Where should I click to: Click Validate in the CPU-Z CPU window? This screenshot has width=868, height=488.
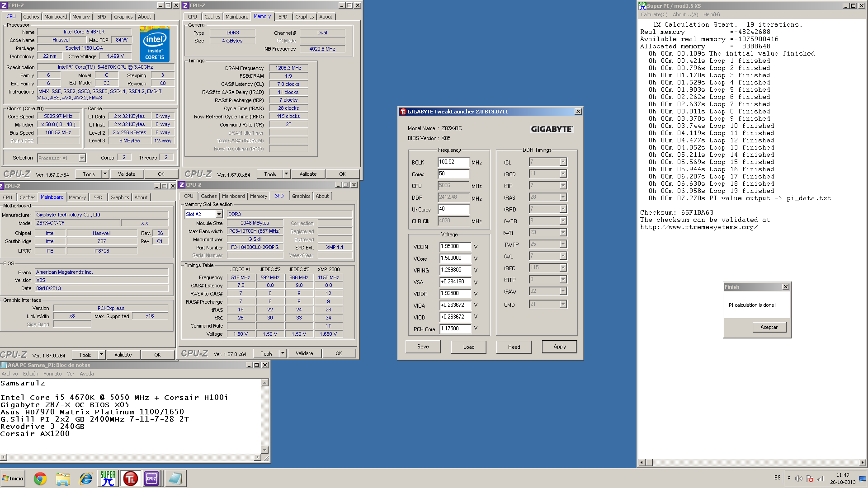tap(127, 174)
